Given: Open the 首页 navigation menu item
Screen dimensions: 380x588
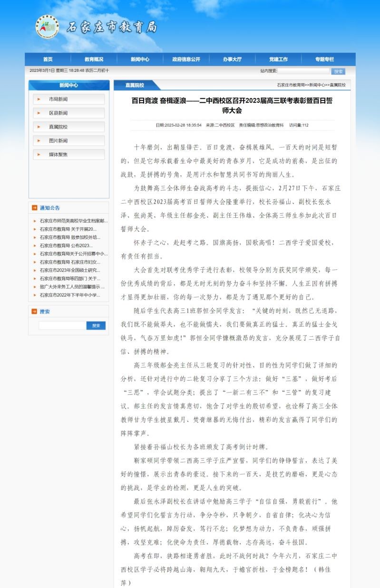Looking at the screenshot, I should 48,59.
